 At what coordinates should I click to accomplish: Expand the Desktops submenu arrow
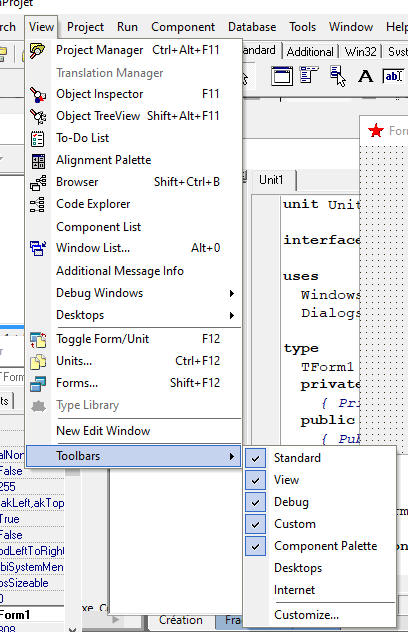(x=231, y=315)
